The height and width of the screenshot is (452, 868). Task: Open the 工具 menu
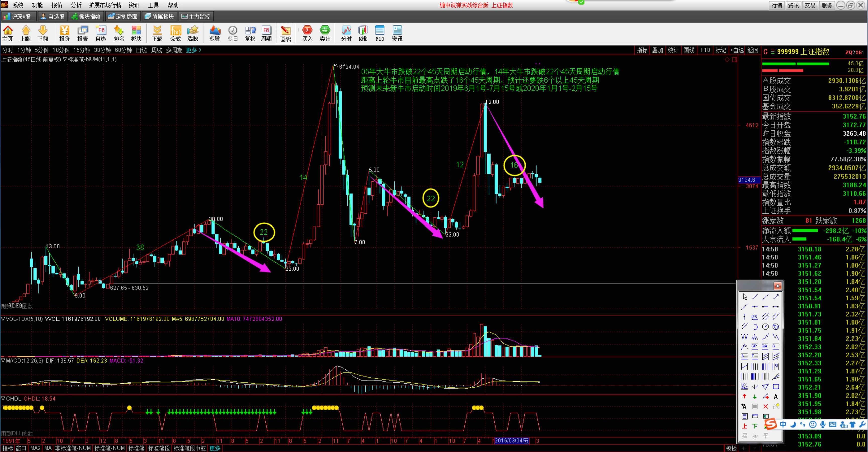pyautogui.click(x=153, y=5)
